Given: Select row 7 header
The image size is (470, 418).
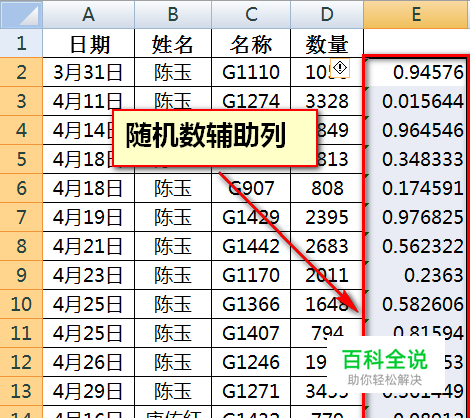Looking at the screenshot, I should pyautogui.click(x=21, y=217).
